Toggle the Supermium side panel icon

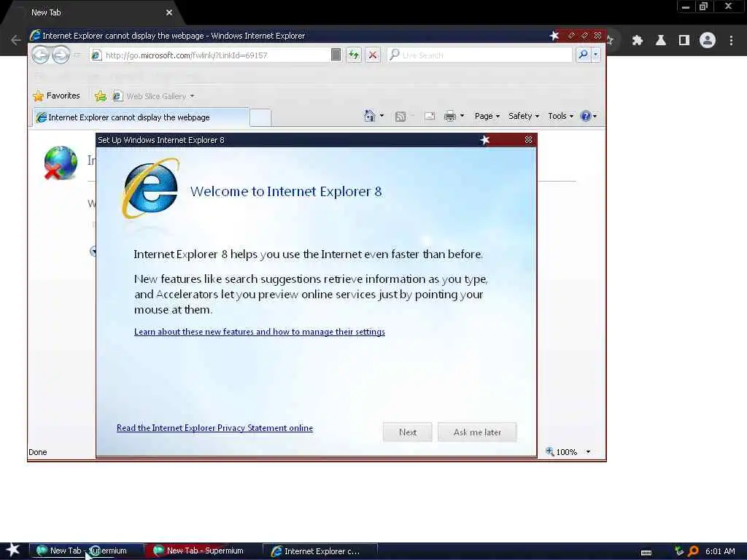tap(684, 41)
